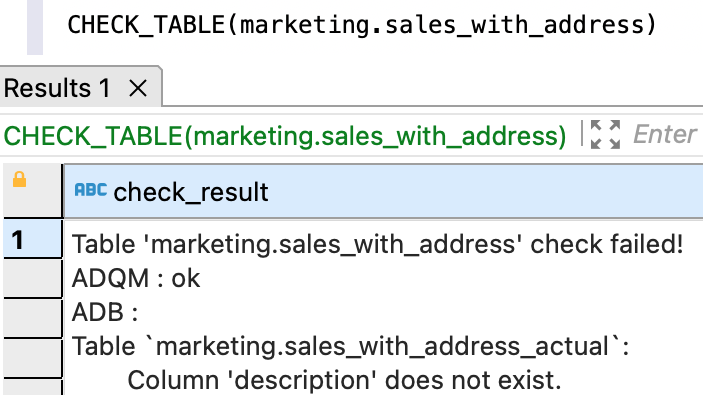Click row header beside sales_with_address_actual line
The width and height of the screenshot is (703, 395).
(x=32, y=357)
